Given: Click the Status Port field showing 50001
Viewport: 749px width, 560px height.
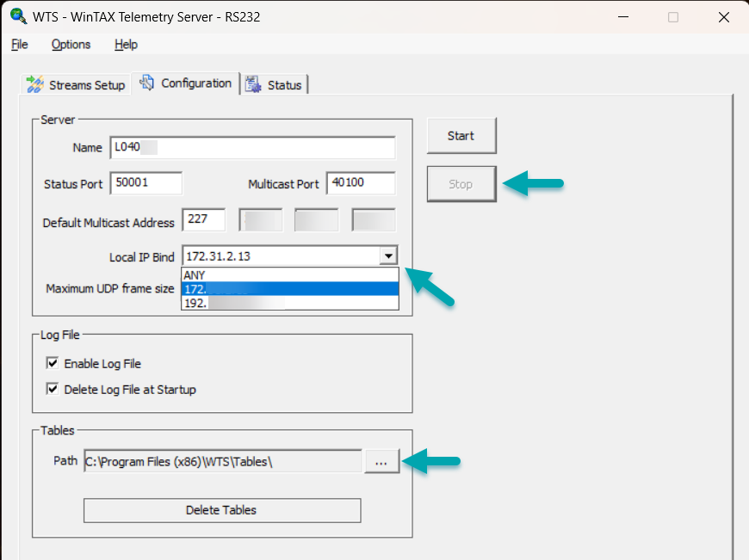Looking at the screenshot, I should (146, 183).
